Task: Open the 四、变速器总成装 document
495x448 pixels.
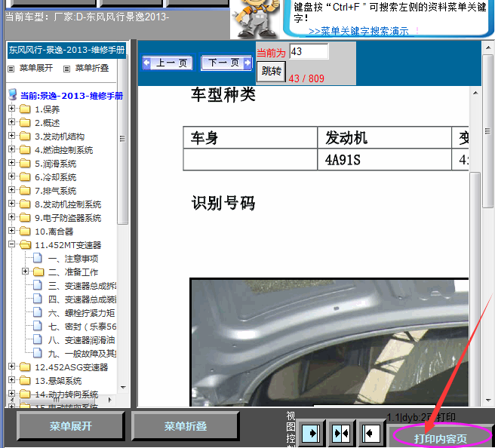Action: pos(82,299)
